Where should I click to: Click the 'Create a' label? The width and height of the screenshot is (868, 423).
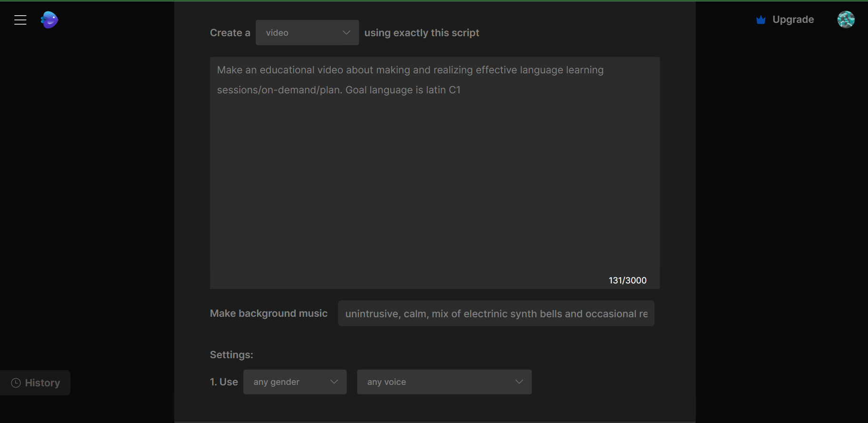click(x=230, y=33)
